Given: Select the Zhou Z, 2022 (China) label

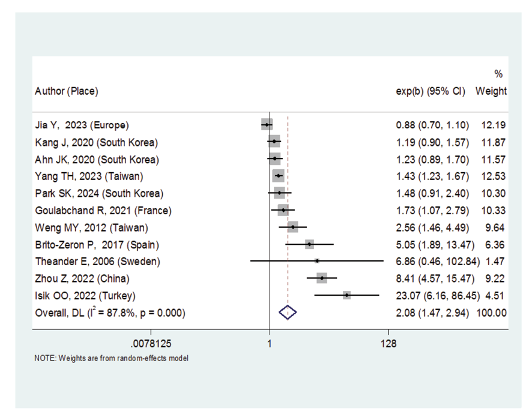Looking at the screenshot, I should [x=82, y=278].
